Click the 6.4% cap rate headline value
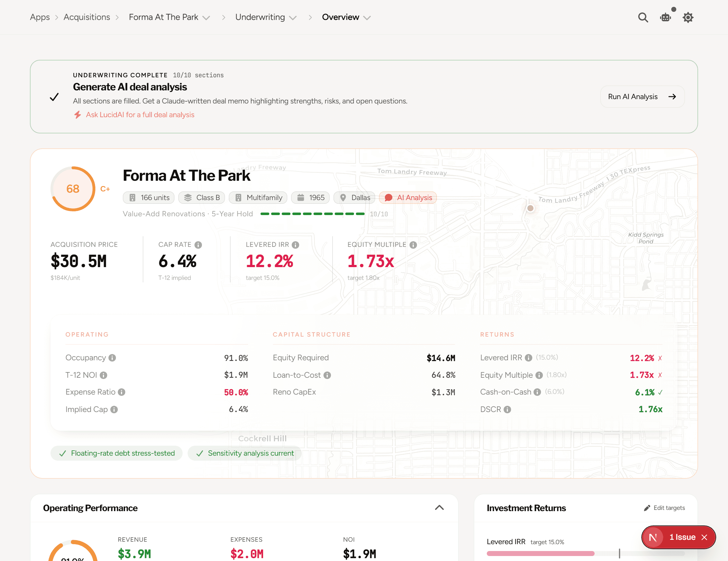Image resolution: width=728 pixels, height=561 pixels. pos(177,261)
